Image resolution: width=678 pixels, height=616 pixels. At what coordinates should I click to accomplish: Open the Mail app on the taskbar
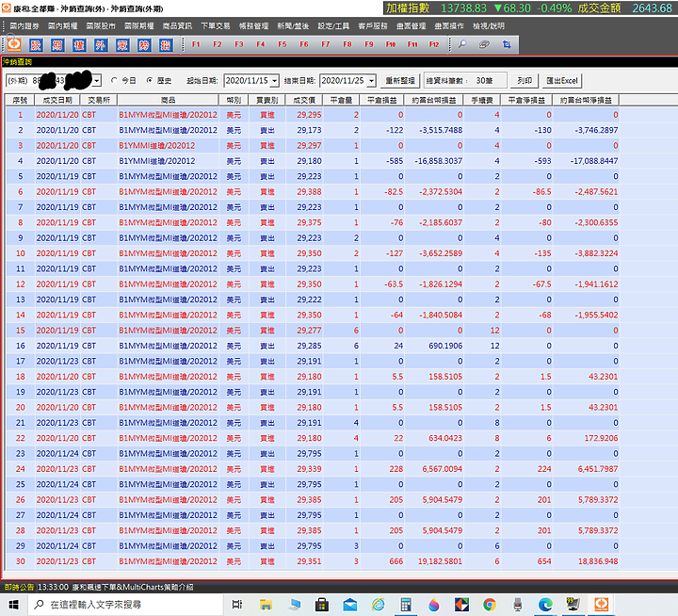pyautogui.click(x=349, y=605)
